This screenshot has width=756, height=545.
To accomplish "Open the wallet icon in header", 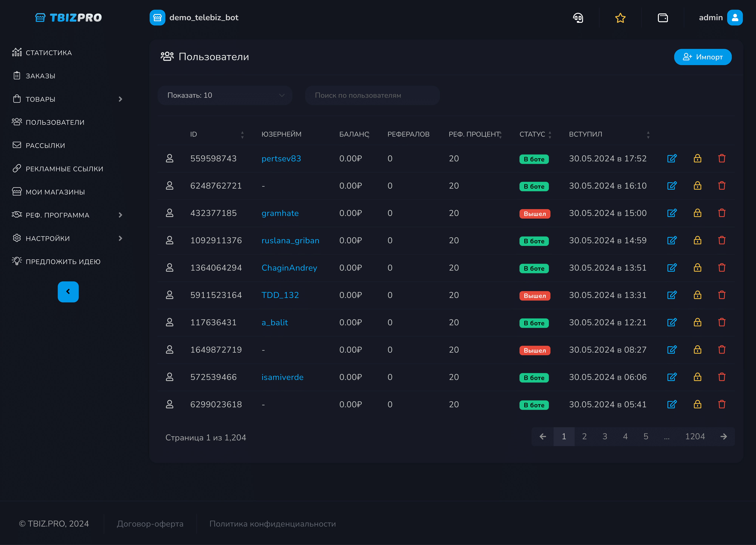I will click(662, 18).
